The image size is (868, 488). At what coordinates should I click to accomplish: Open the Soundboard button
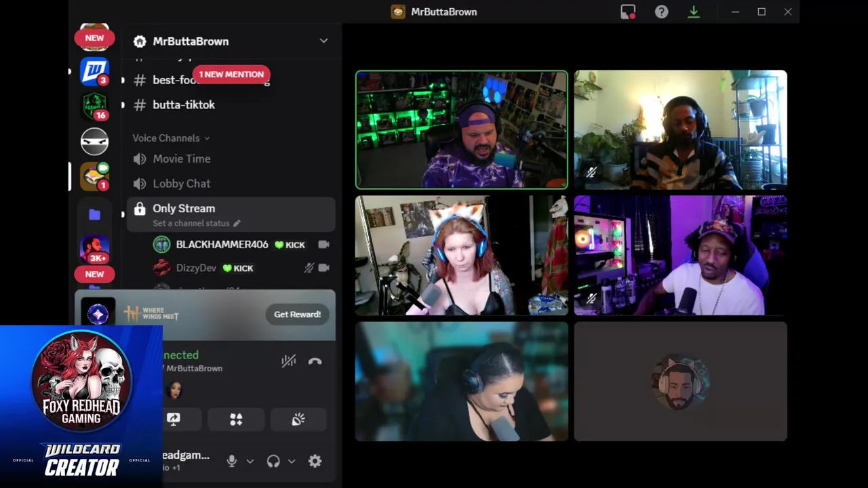(x=298, y=420)
